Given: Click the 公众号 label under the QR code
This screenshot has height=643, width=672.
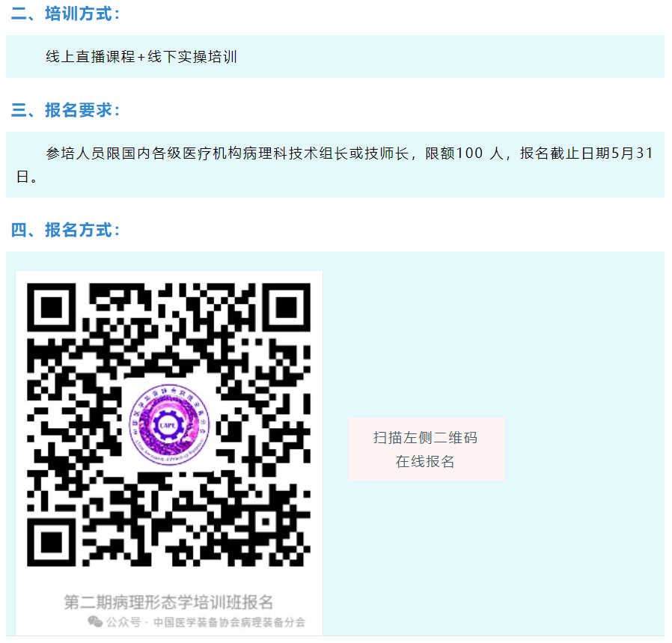Looking at the screenshot, I should 123,622.
